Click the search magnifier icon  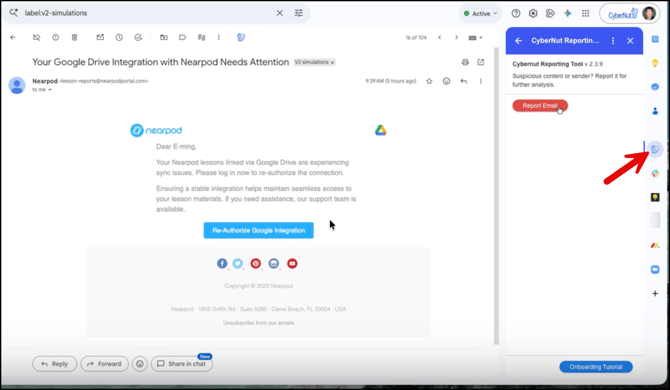coord(14,13)
